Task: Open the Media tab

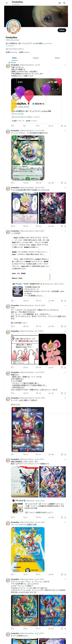Action: pos(57,58)
